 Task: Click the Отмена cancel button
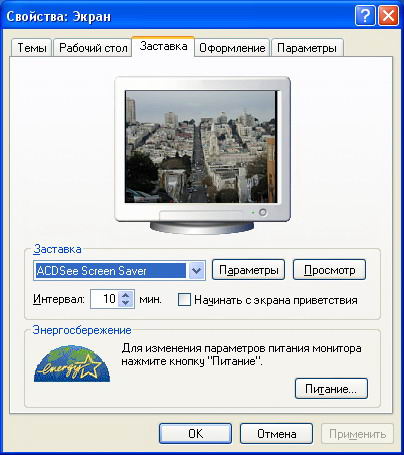pyautogui.click(x=276, y=434)
